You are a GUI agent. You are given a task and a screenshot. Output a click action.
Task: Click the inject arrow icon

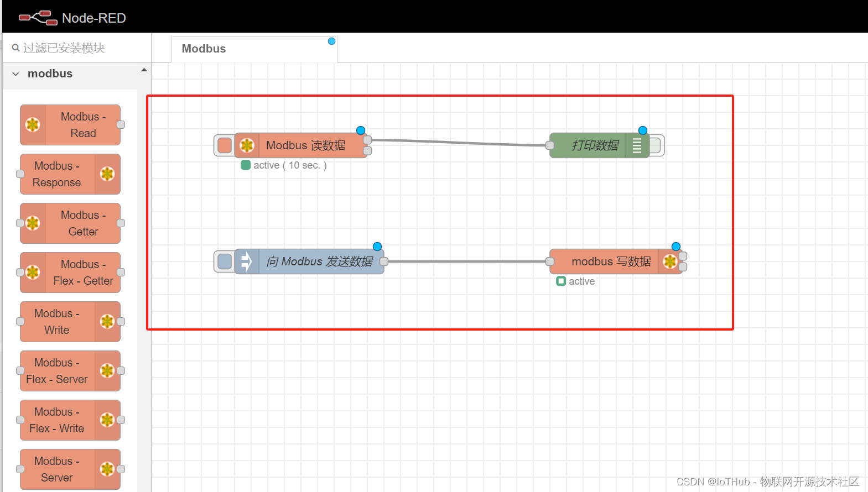pos(247,261)
